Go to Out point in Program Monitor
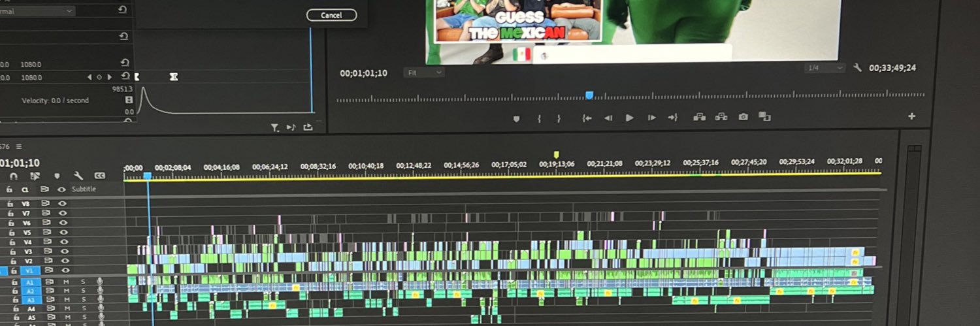 pos(672,118)
